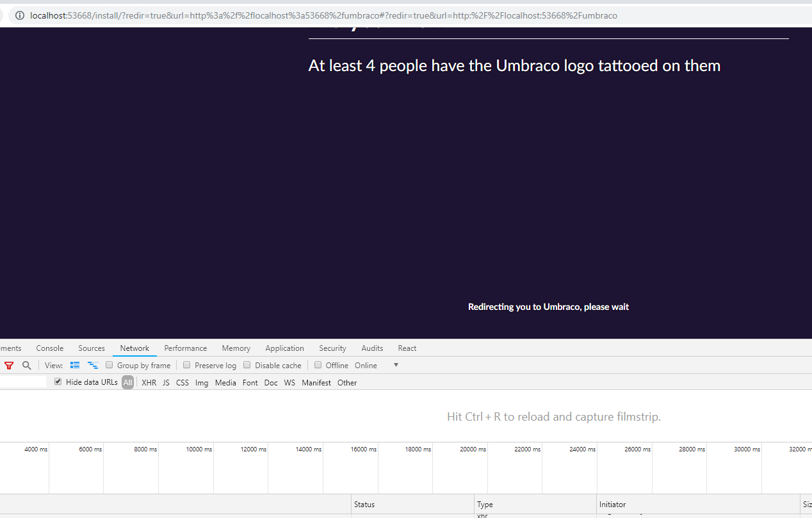Open the Online throttling dropdown
The height and width of the screenshot is (518, 812).
point(377,366)
